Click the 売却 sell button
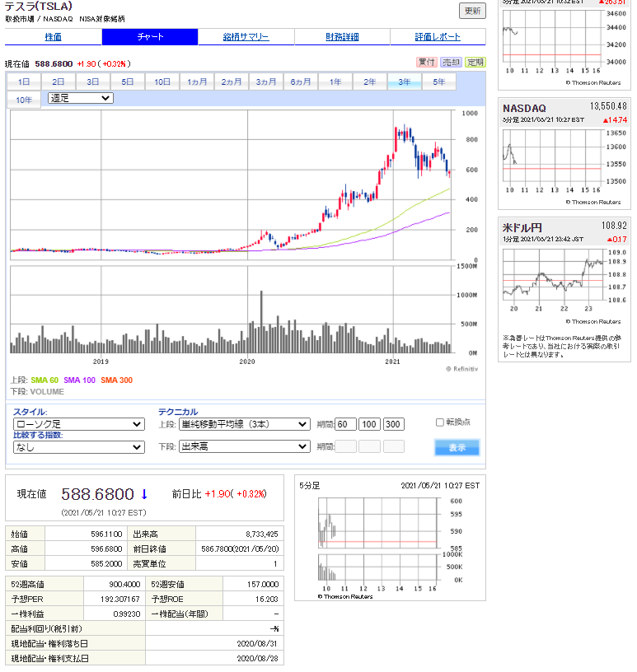Screen dimensions: 637x672 tap(451, 62)
